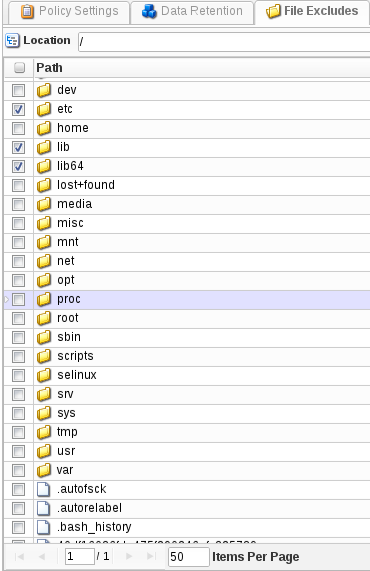
Task: Check the home folder checkbox
Action: click(x=18, y=128)
